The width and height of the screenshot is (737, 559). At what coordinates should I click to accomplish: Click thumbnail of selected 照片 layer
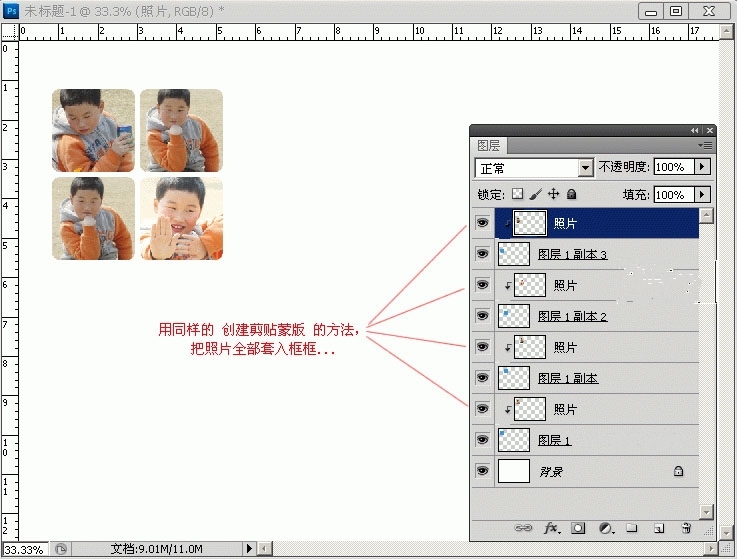(530, 222)
